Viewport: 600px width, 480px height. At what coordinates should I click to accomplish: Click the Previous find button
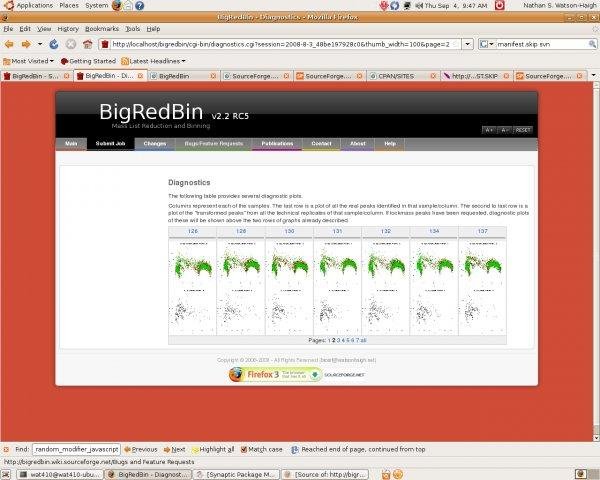(x=140, y=449)
